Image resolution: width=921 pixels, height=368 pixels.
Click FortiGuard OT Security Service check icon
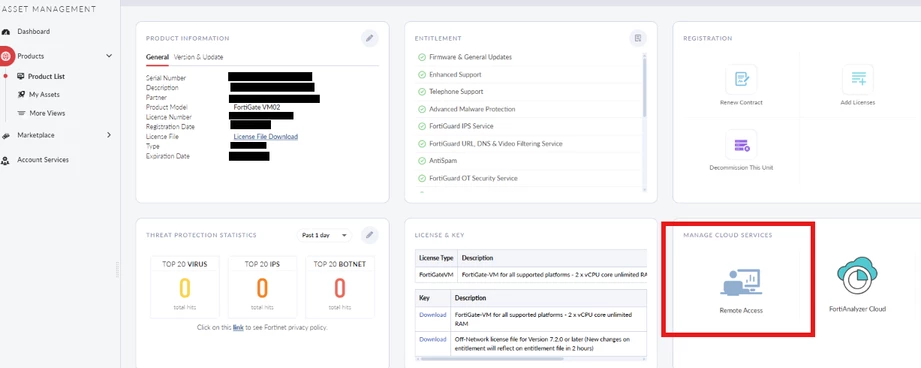(422, 178)
